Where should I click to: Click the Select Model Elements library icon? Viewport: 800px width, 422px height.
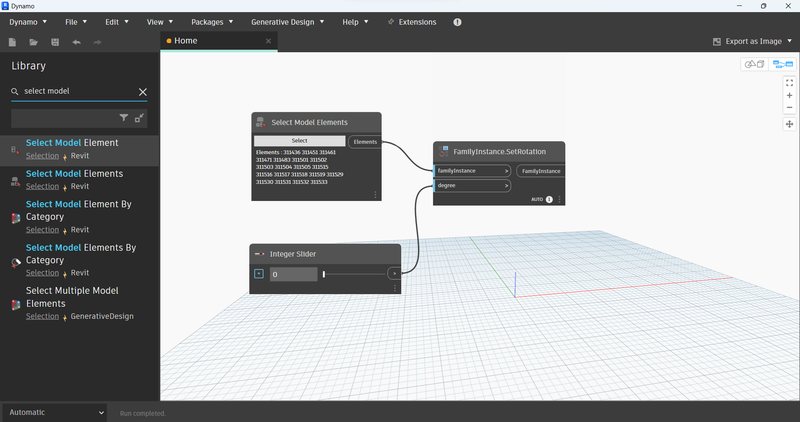tap(15, 181)
